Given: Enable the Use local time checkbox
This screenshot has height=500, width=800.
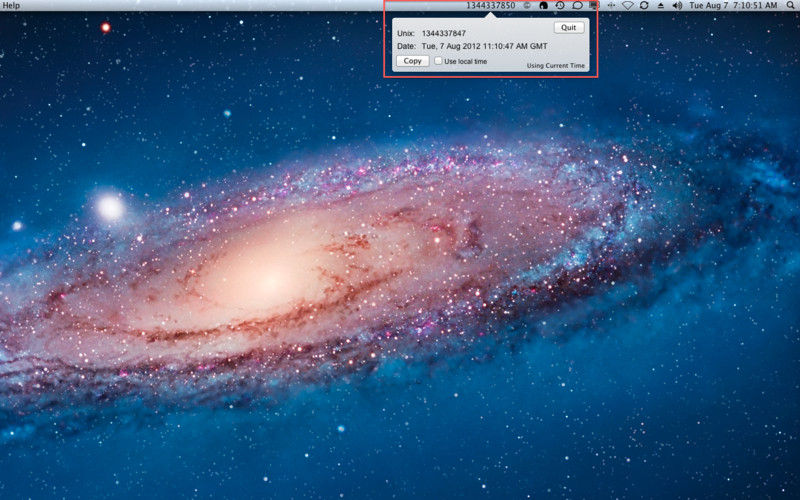Looking at the screenshot, I should (x=438, y=61).
